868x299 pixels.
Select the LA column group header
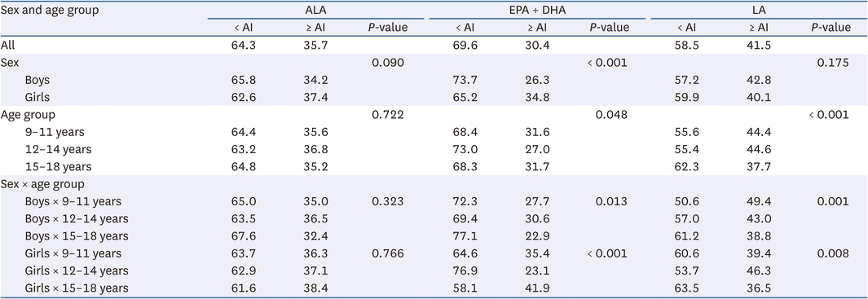(x=759, y=11)
